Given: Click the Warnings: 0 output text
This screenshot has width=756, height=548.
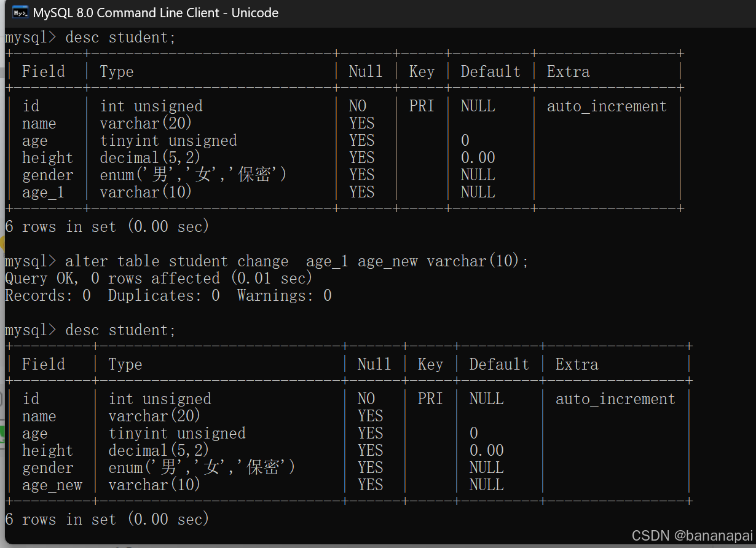Looking at the screenshot, I should [x=284, y=296].
